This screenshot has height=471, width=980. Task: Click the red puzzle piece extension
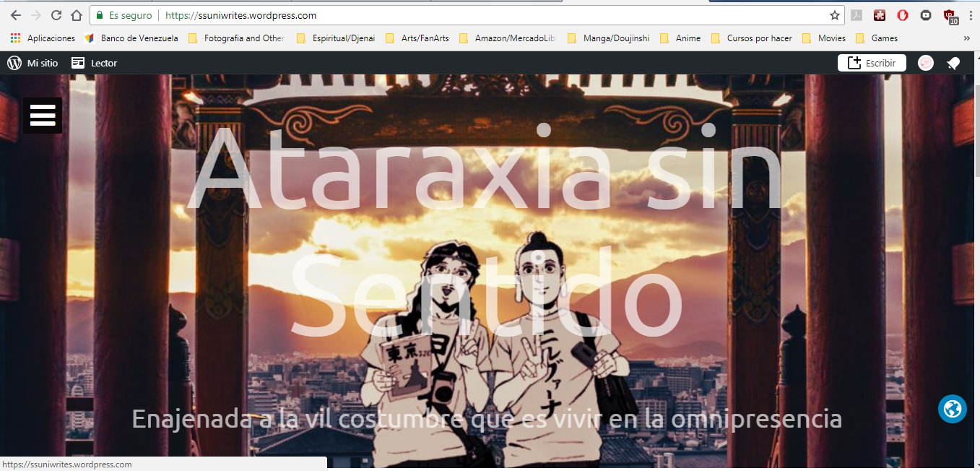(880, 15)
